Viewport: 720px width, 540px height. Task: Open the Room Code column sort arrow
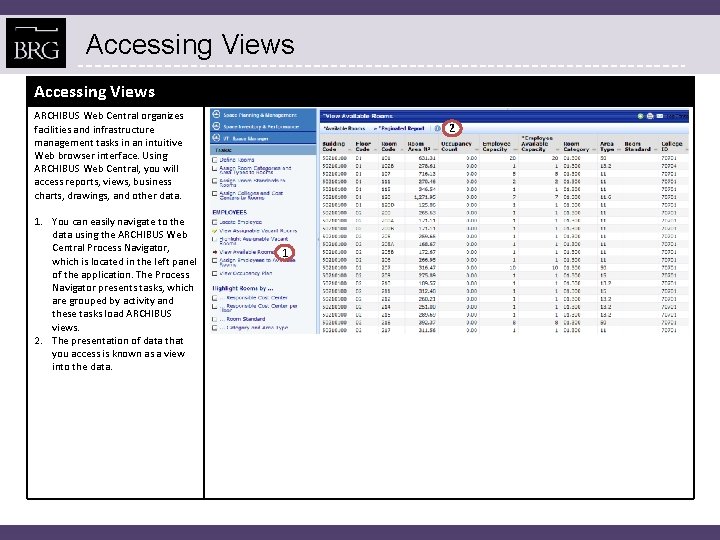pyautogui.click(x=401, y=150)
